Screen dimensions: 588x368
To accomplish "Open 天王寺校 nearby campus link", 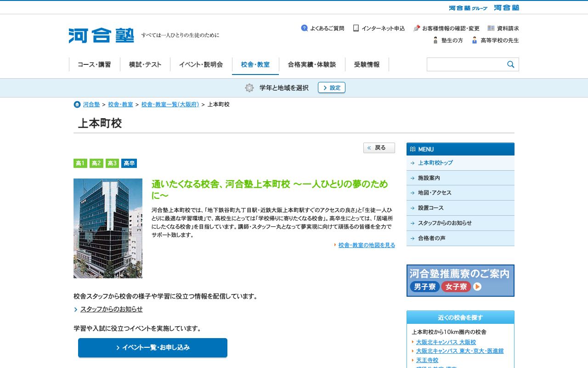I will [427, 360].
